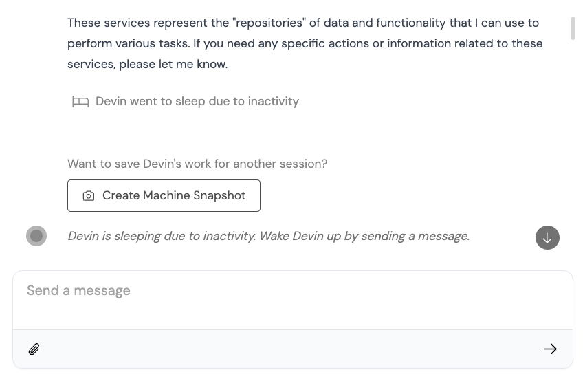Attach a file using the paperclip icon

point(34,349)
